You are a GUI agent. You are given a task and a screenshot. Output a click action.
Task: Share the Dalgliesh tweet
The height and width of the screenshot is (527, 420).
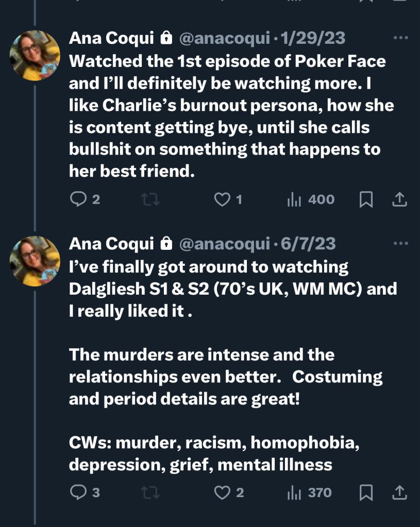click(x=399, y=493)
